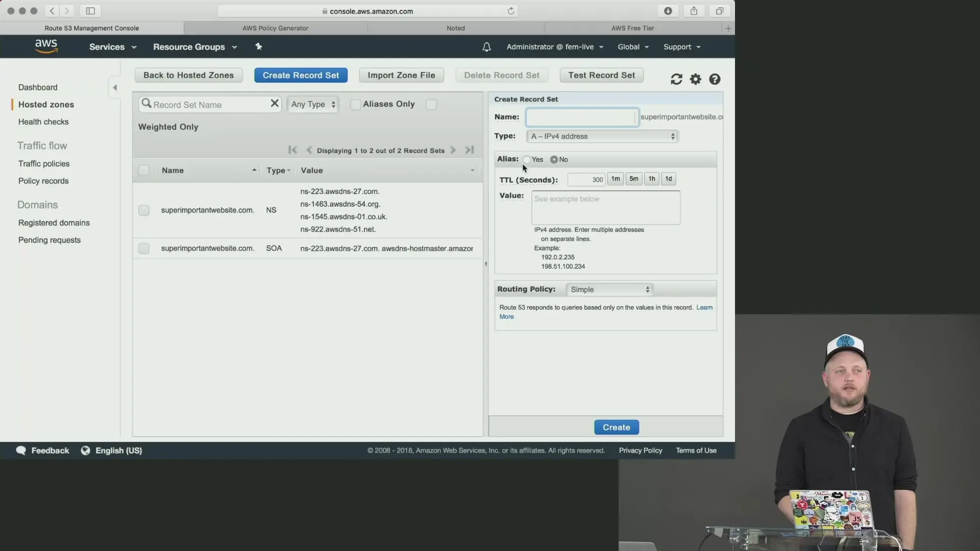Refresh the record set list

click(676, 79)
